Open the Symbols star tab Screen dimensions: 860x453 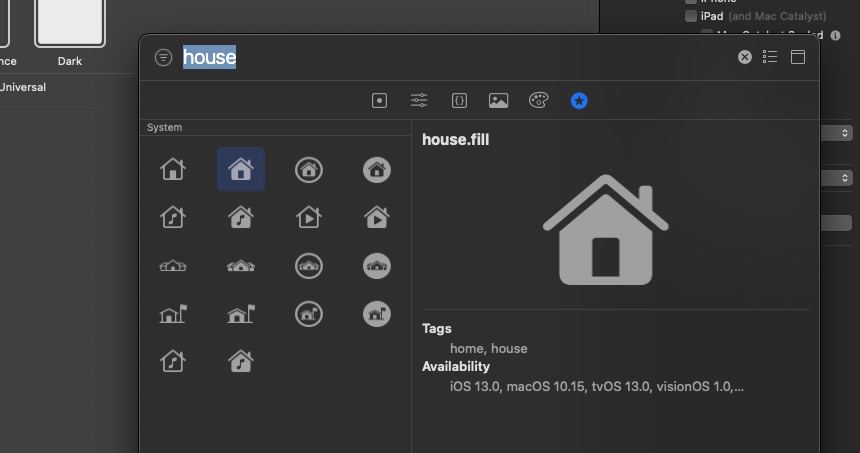pos(579,100)
